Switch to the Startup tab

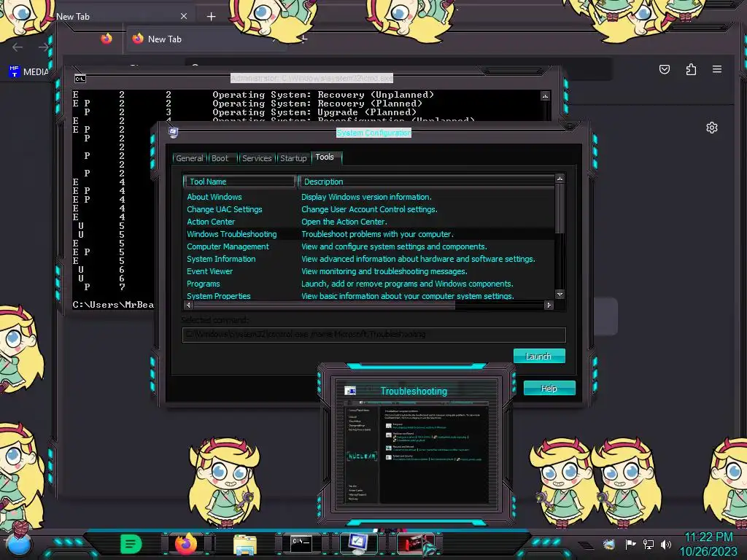[x=293, y=158]
